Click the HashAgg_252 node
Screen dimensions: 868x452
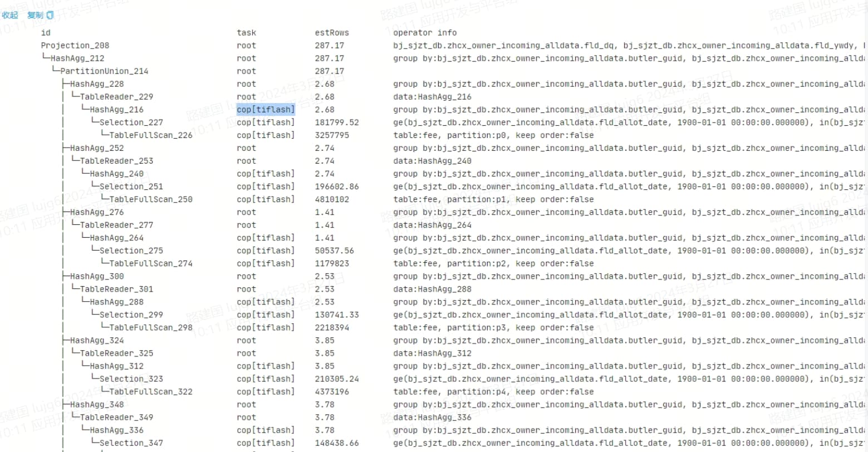pos(97,148)
